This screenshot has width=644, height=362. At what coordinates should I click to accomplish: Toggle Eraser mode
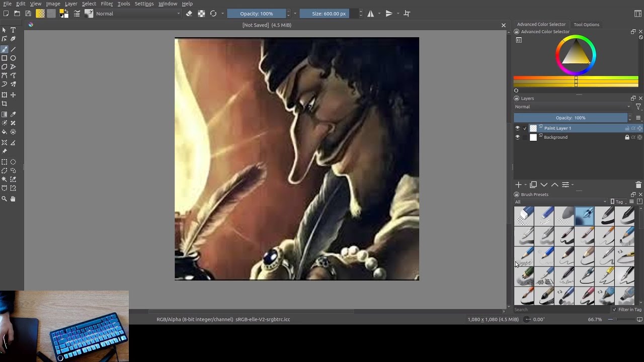tap(189, 14)
